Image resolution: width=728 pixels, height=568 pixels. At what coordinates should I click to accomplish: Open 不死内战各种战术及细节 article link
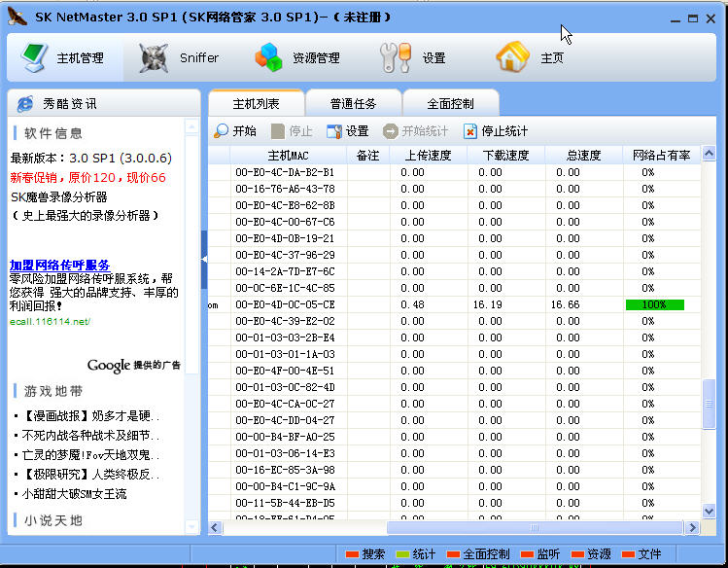point(90,436)
